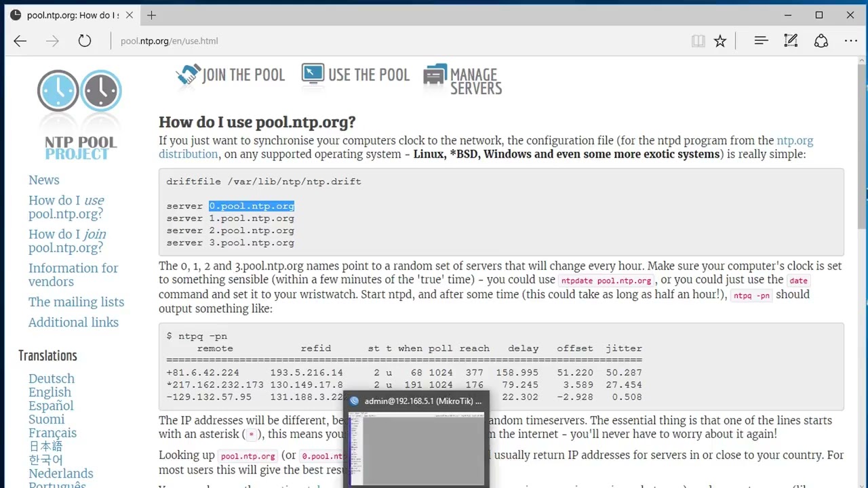Open reading view book icon
This screenshot has height=488, width=868.
pos(698,41)
